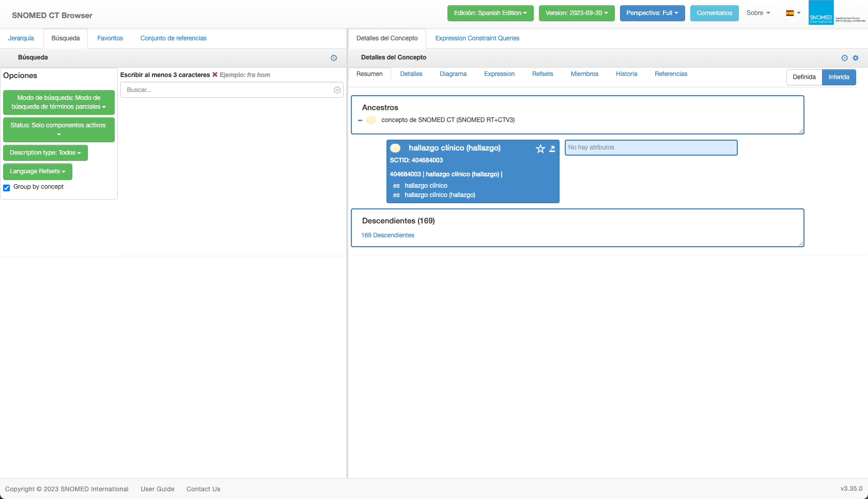Click concepto de SNOMED CT (SNOMED RT+CTV3) text

tap(448, 120)
